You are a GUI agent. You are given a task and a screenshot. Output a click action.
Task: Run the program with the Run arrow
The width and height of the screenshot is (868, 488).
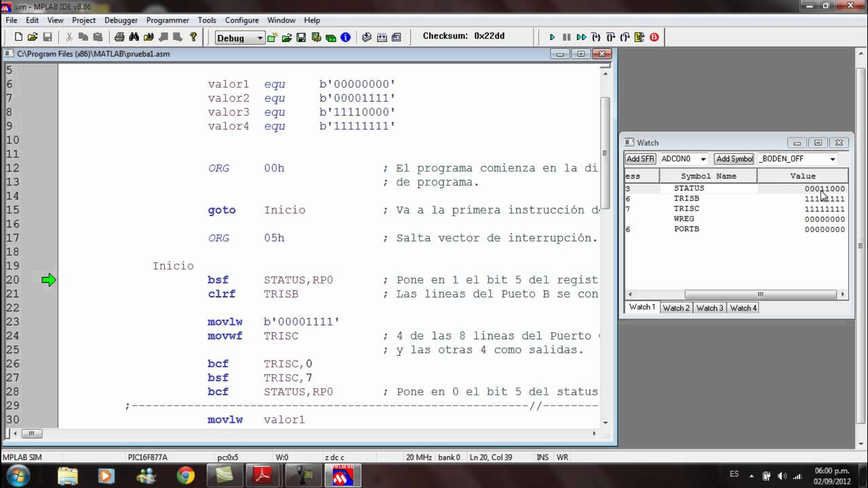point(552,37)
